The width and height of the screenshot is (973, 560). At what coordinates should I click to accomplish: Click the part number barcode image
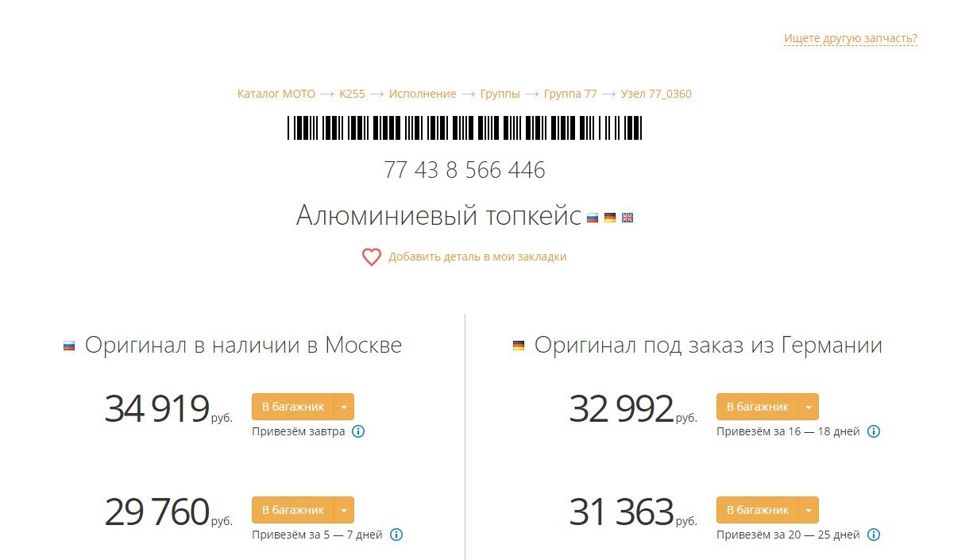pyautogui.click(x=465, y=128)
